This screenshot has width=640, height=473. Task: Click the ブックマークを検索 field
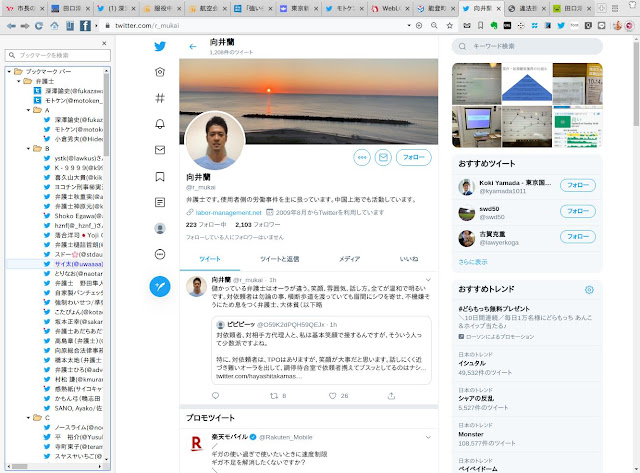[58, 55]
